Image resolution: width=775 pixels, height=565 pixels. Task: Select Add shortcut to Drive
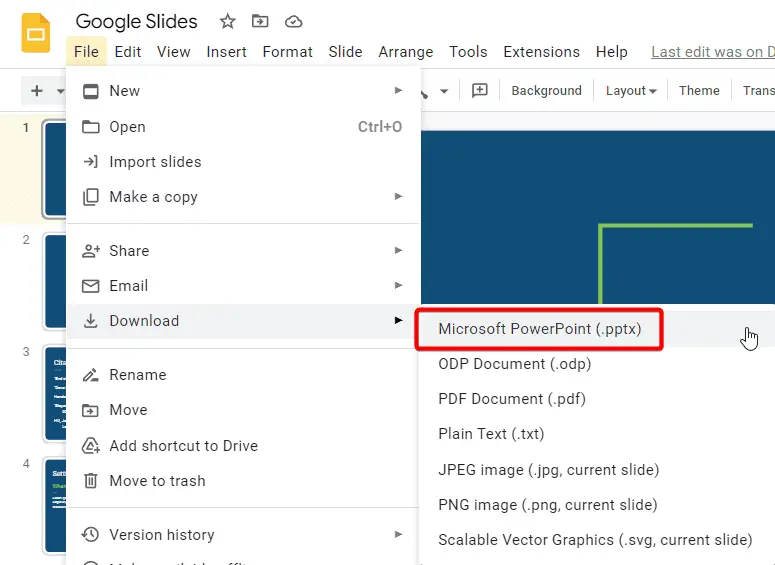(243, 445)
